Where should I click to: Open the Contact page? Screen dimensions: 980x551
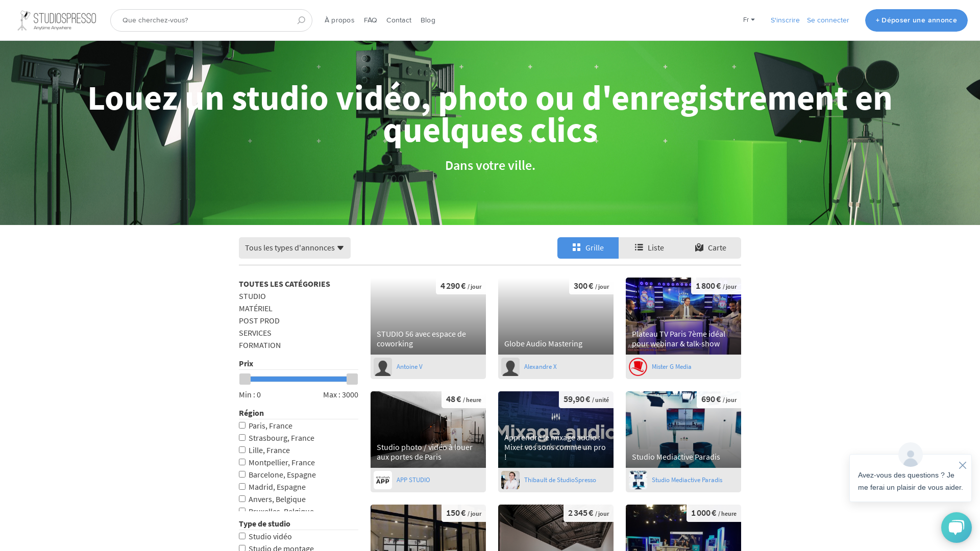coord(399,20)
